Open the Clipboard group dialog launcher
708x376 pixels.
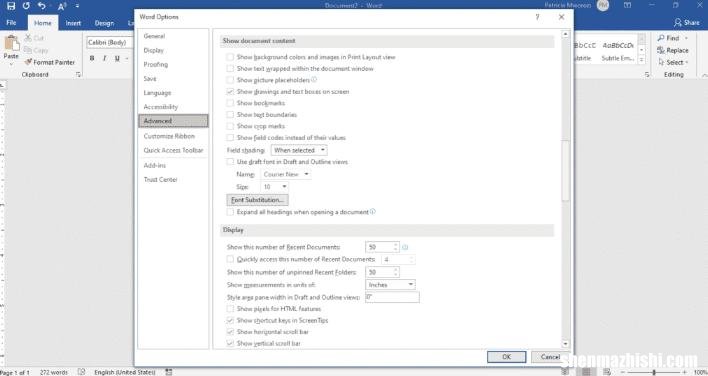tap(78, 74)
